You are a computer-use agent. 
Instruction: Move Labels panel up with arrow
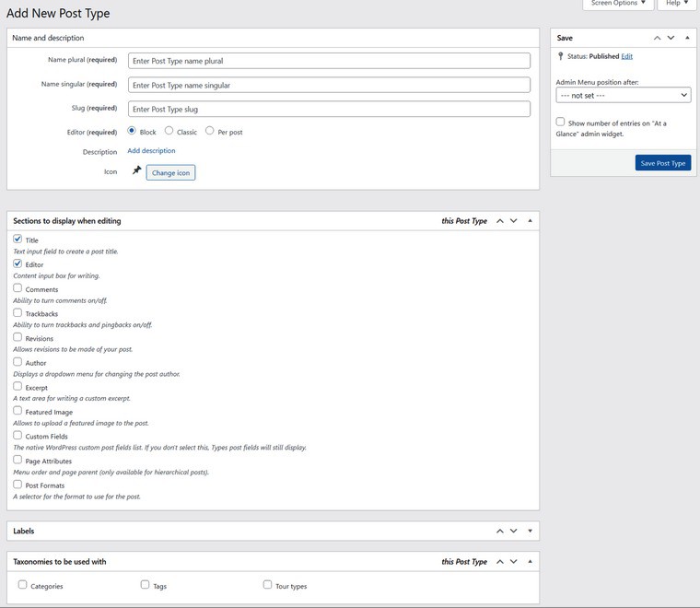pos(500,531)
